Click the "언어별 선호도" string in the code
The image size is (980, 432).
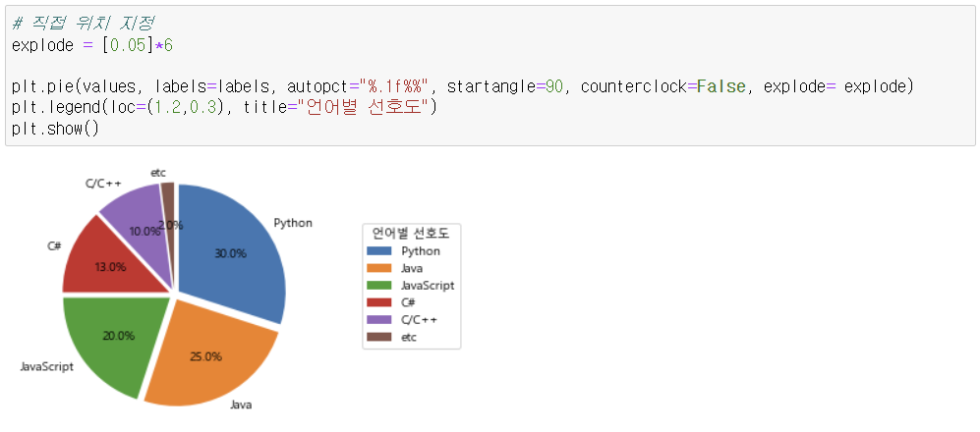pos(365,108)
